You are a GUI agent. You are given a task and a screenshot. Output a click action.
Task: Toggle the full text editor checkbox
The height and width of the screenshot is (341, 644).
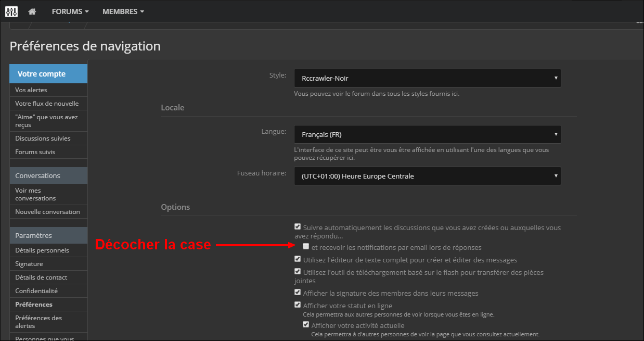click(298, 259)
